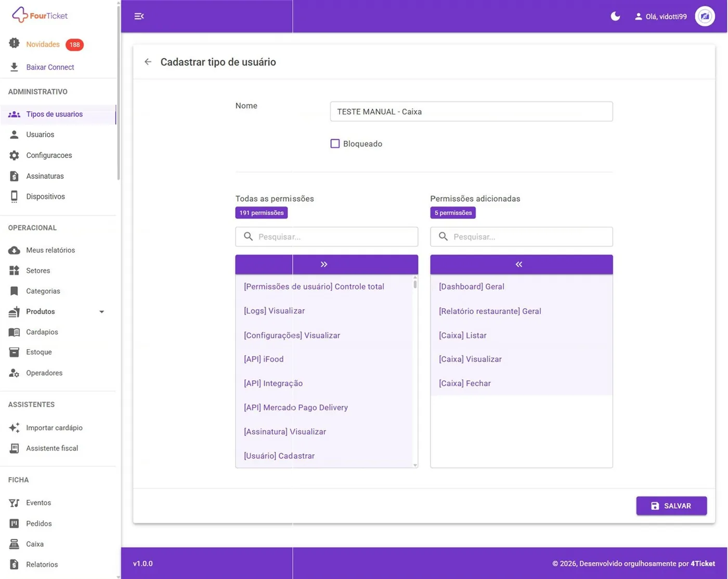Open the user profile avatar icon
This screenshot has height=579, width=728.
point(705,16)
